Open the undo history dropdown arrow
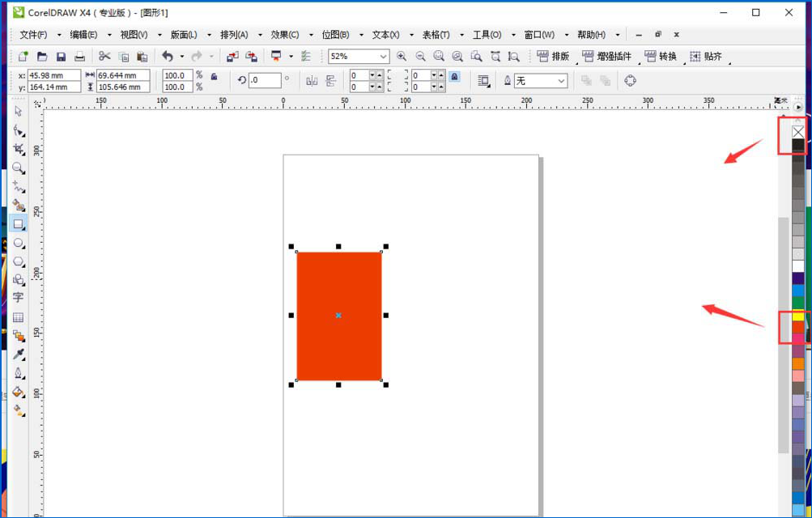The height and width of the screenshot is (518, 812). coord(181,57)
